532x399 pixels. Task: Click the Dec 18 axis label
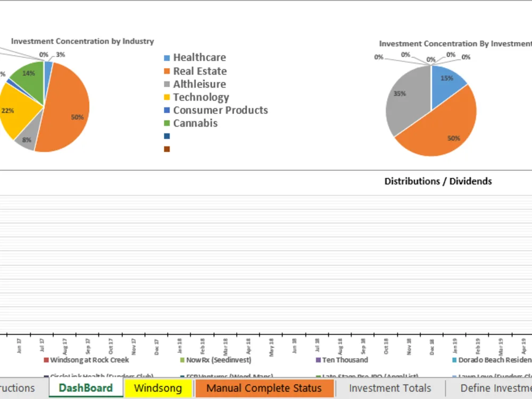432,347
